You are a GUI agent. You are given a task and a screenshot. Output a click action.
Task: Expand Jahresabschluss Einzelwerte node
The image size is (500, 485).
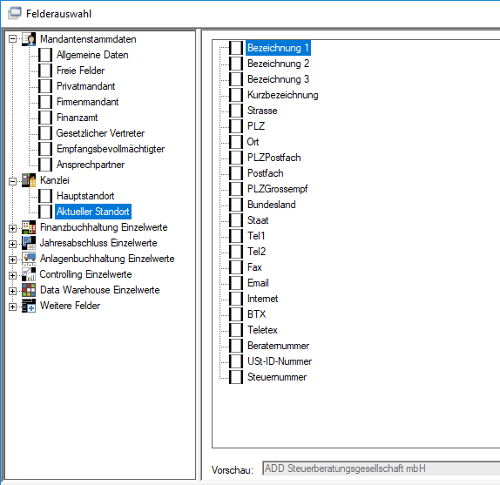click(13, 244)
